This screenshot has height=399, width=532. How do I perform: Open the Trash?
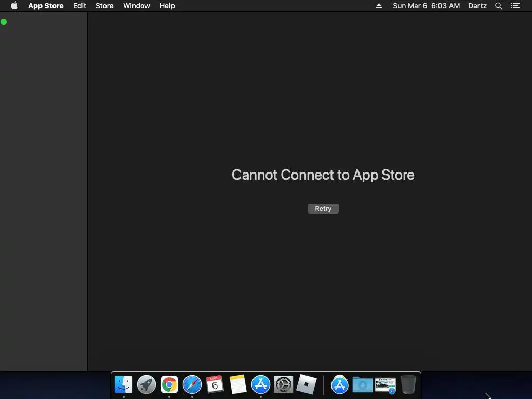click(408, 384)
